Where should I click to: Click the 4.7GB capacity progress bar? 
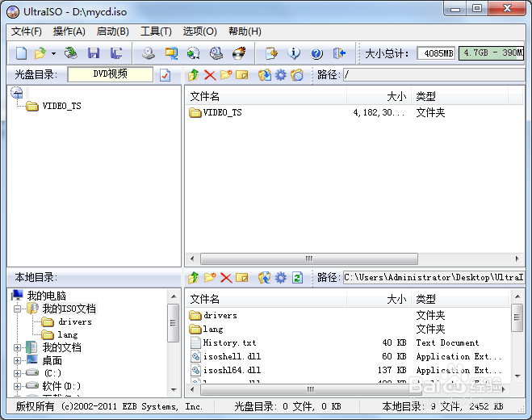click(x=492, y=53)
